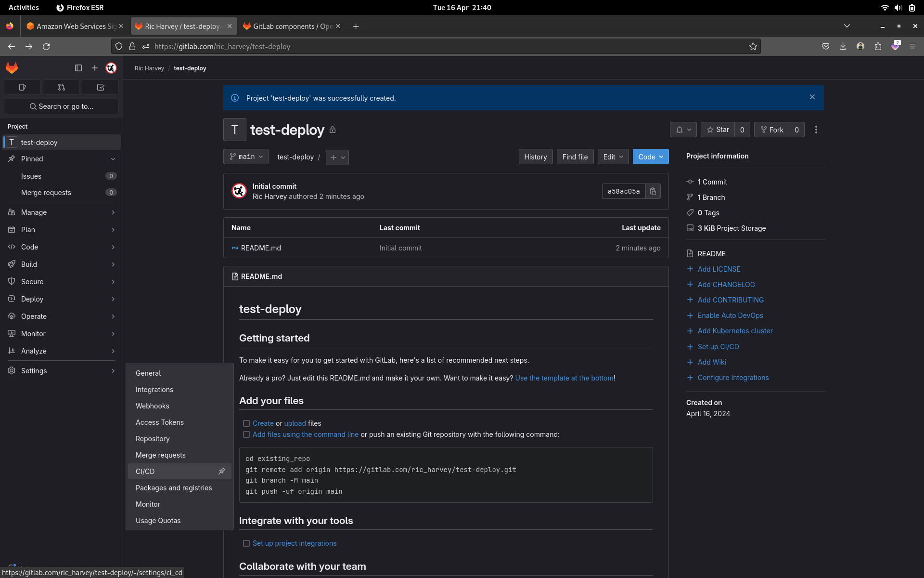Open the notification bell dropdown

click(x=683, y=130)
